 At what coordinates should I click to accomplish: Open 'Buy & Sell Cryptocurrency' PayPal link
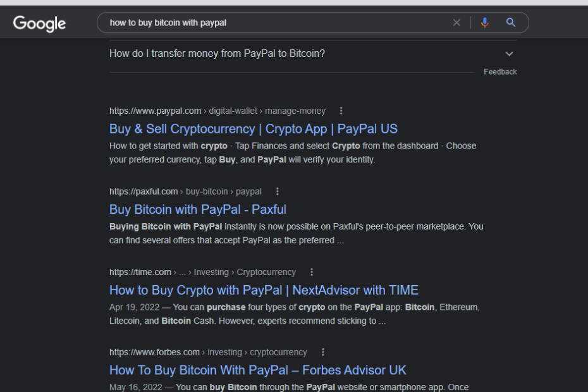coord(253,129)
